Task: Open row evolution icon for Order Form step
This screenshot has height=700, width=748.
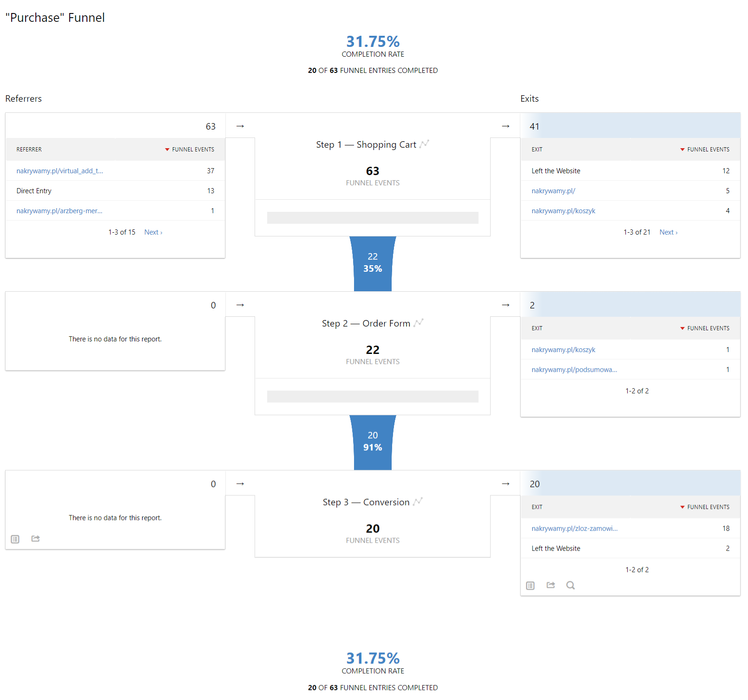Action: pos(419,323)
